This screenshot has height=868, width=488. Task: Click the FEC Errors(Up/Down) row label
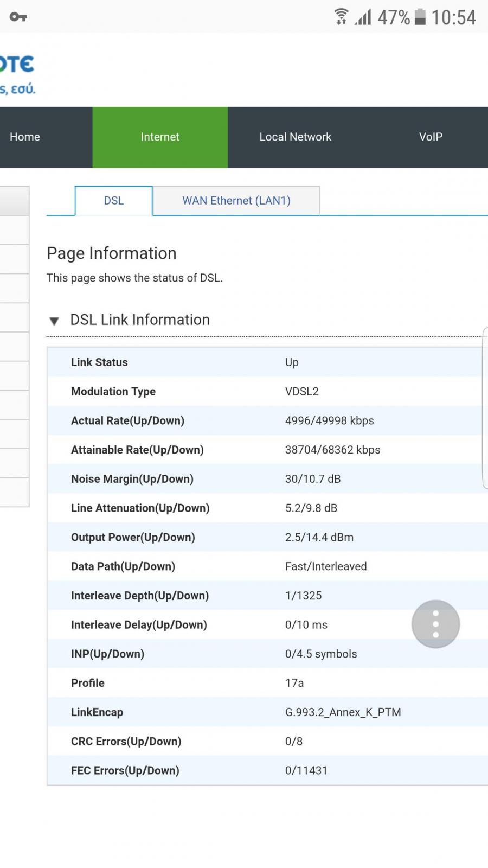[125, 770]
